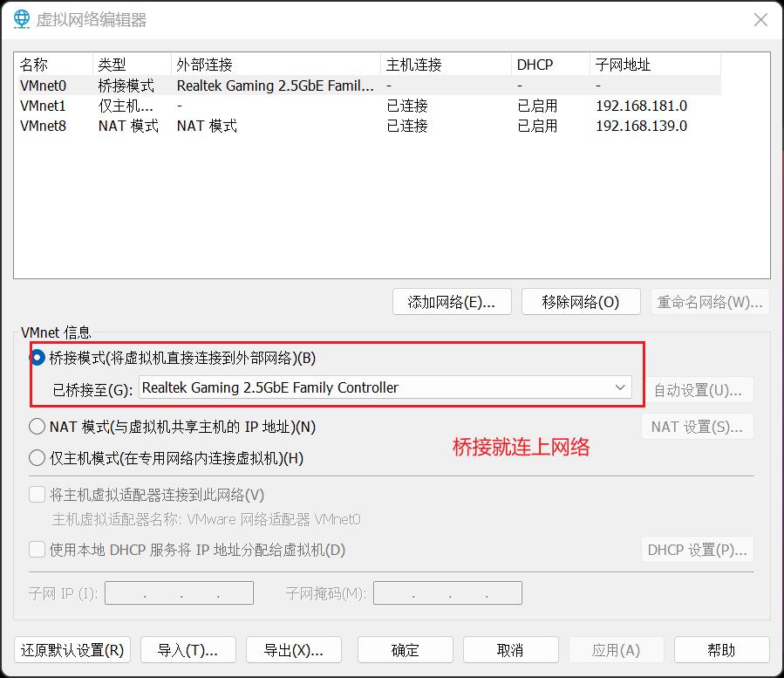Viewport: 784px width, 678px height.
Task: Select the VMnet0 row in the network list
Action: (369, 86)
